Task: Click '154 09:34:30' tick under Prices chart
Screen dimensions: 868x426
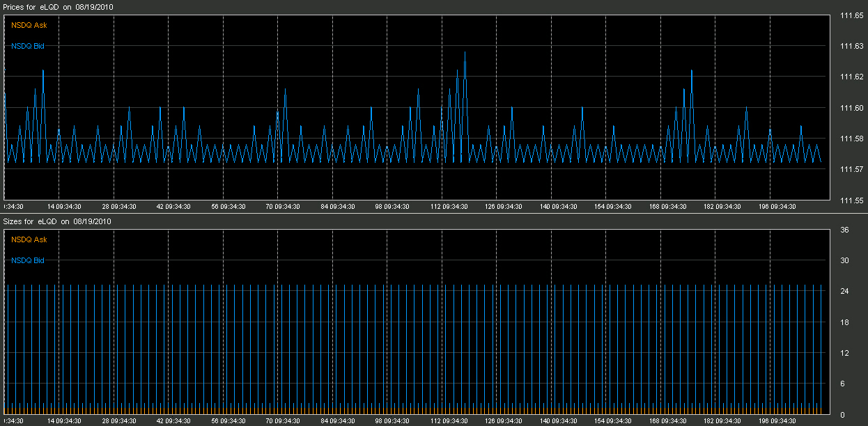Action: [613, 207]
